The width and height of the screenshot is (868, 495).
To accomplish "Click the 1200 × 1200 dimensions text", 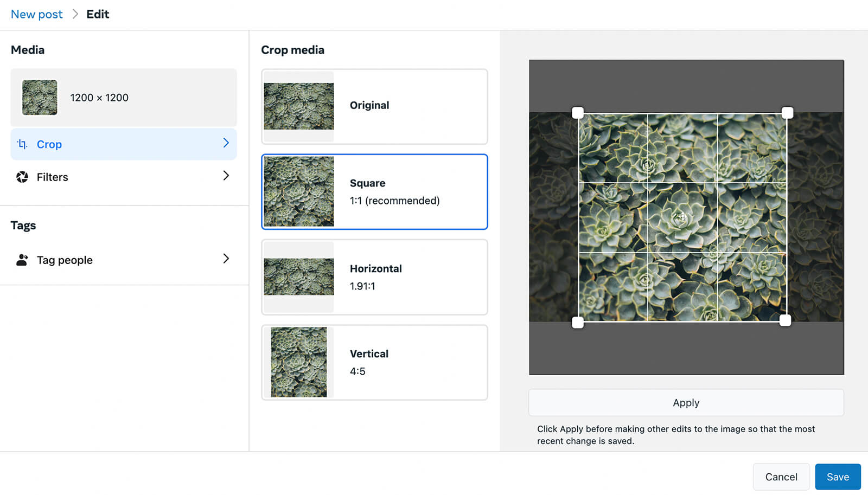I will [99, 98].
